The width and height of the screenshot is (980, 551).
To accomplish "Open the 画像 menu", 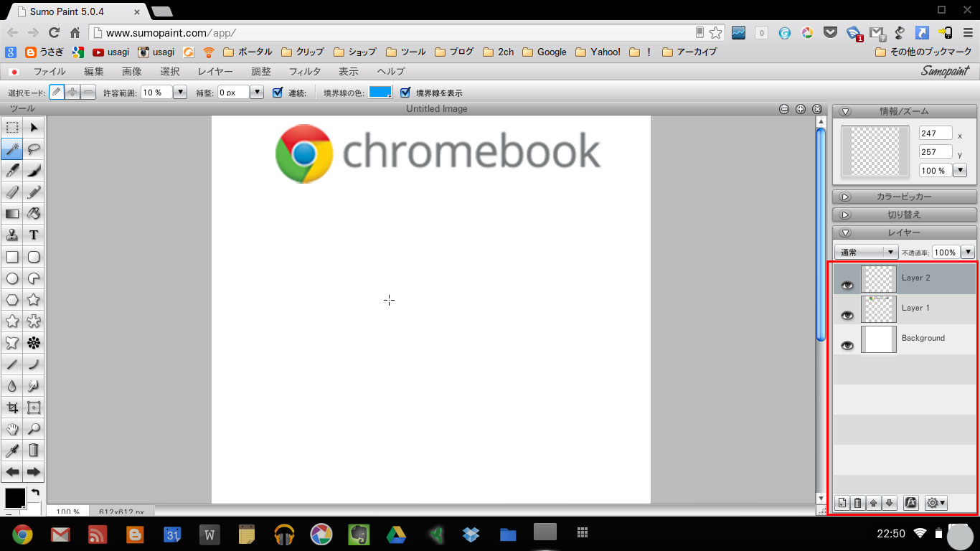I will tap(132, 72).
